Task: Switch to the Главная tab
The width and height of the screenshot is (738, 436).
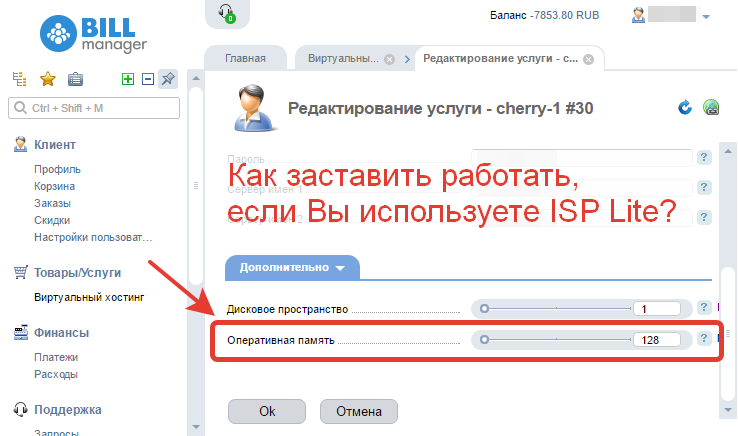Action: pyautogui.click(x=245, y=58)
